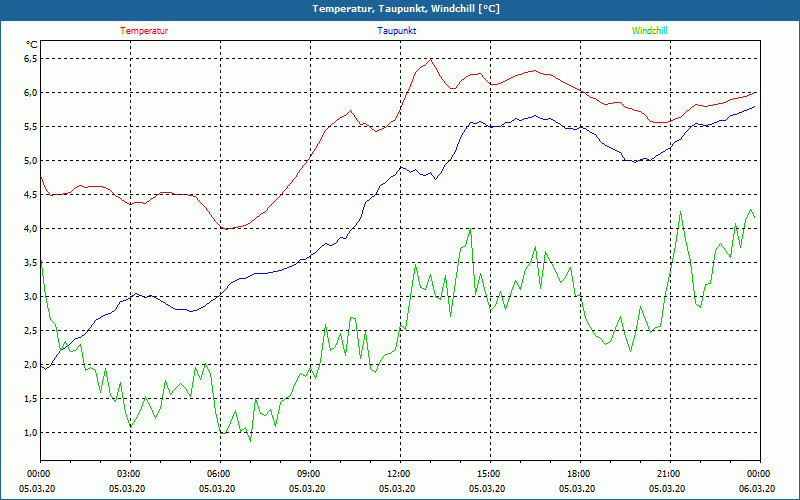Click the "06.03.20" date label
Image resolution: width=800 pixels, height=500 pixels.
coord(757,488)
